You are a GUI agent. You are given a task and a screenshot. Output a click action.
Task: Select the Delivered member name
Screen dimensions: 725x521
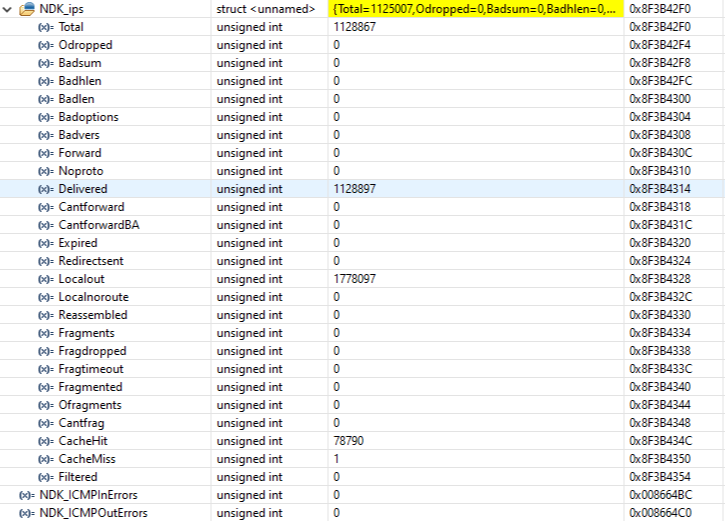click(x=83, y=189)
